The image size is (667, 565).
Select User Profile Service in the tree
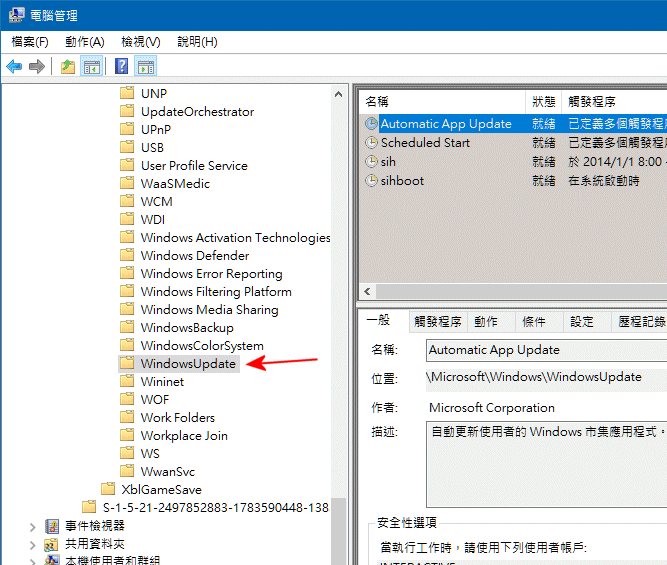click(x=194, y=166)
